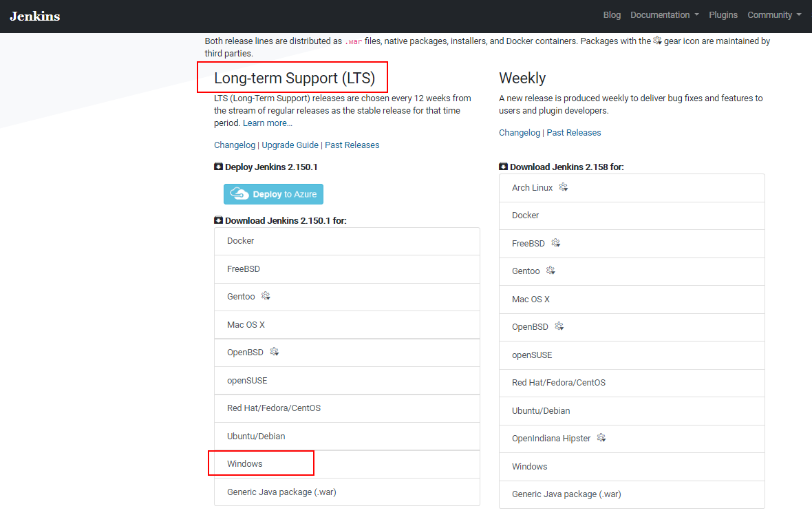Select OpenBSD under LTS downloads
The image size is (812, 515).
click(x=347, y=353)
